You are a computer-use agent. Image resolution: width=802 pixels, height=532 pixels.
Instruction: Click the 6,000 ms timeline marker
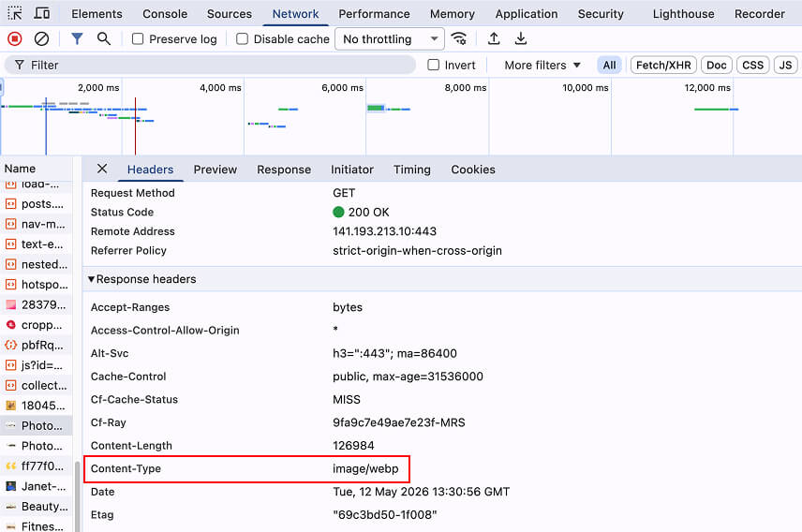tap(342, 87)
